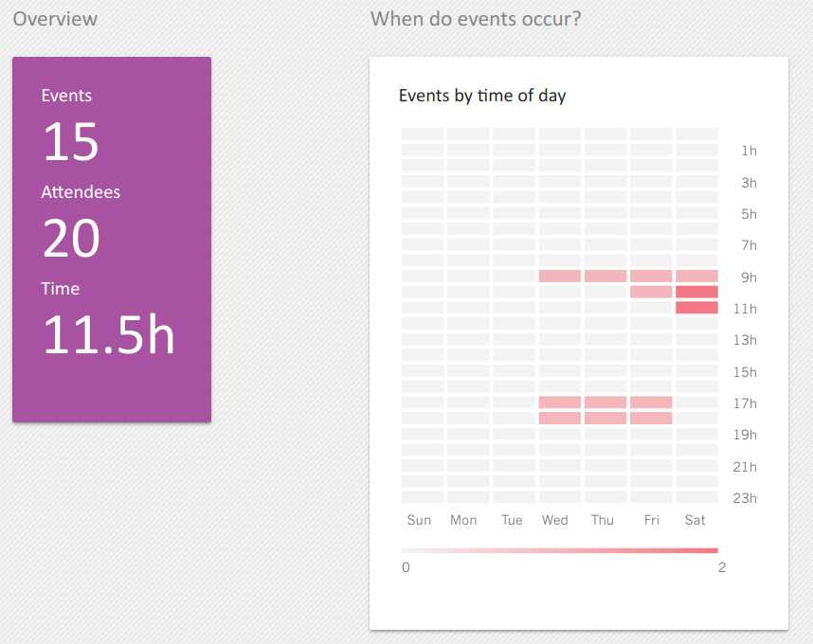Click the 'When do events occur?' heading

point(476,19)
